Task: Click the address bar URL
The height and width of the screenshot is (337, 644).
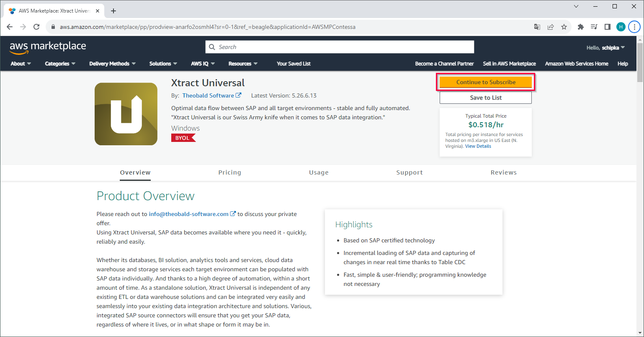Action: pyautogui.click(x=208, y=27)
